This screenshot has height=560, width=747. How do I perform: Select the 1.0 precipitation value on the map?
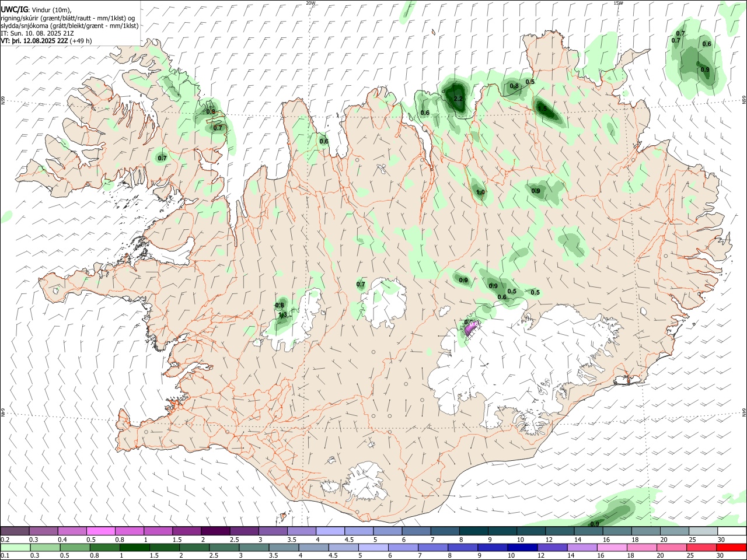[480, 192]
